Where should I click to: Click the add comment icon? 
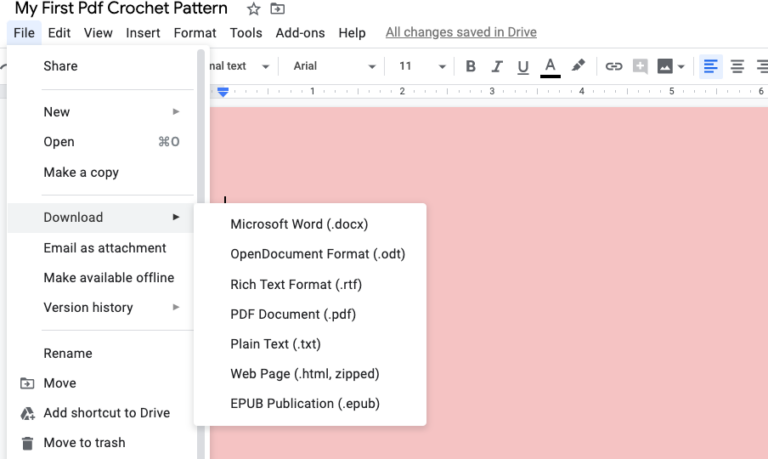[640, 67]
